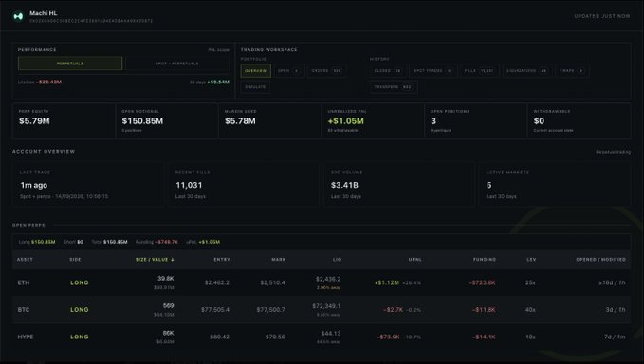Click the Withdrawable $0 value
Viewport: 644px width, 364px height.
coord(539,121)
